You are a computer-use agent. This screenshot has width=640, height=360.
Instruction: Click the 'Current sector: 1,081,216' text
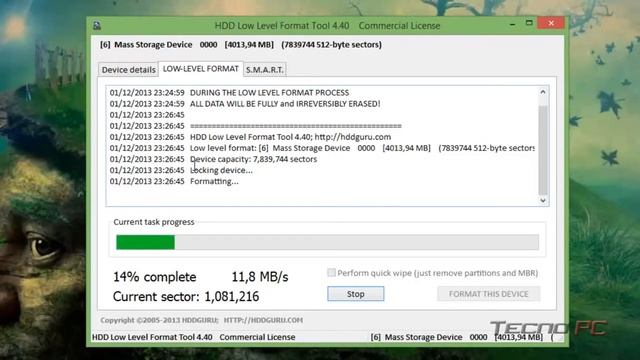pos(186,296)
